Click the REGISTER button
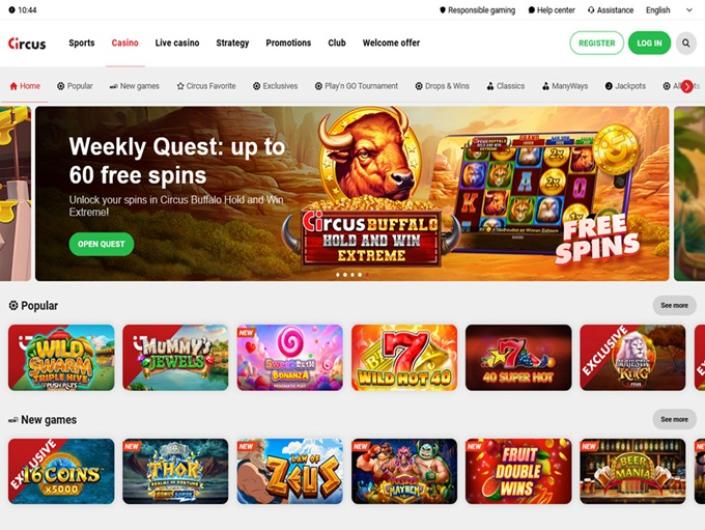 pos(597,43)
